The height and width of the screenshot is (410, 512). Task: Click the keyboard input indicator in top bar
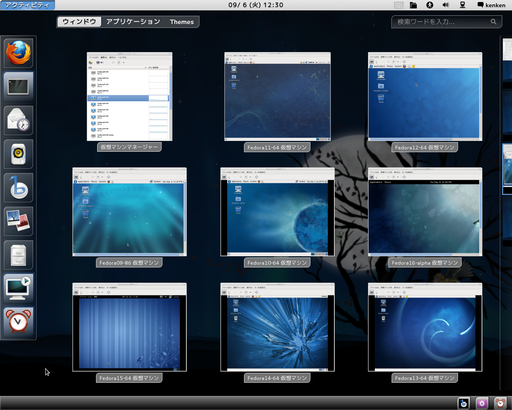click(398, 5)
